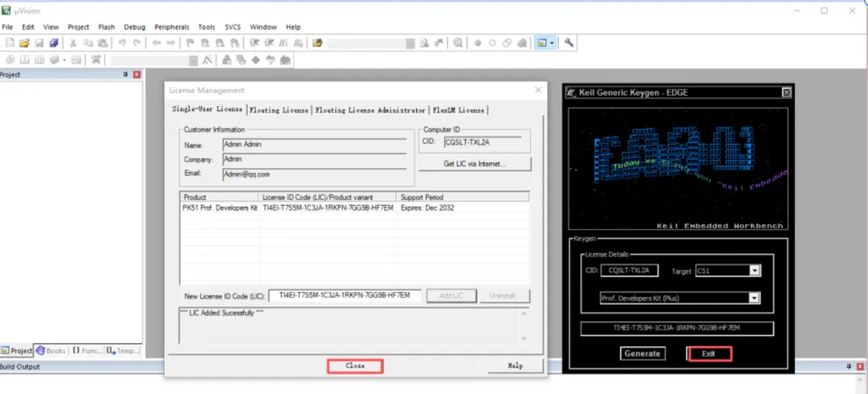Pin the Build Output panel
Image resolution: width=868 pixels, height=394 pixels.
coord(850,367)
